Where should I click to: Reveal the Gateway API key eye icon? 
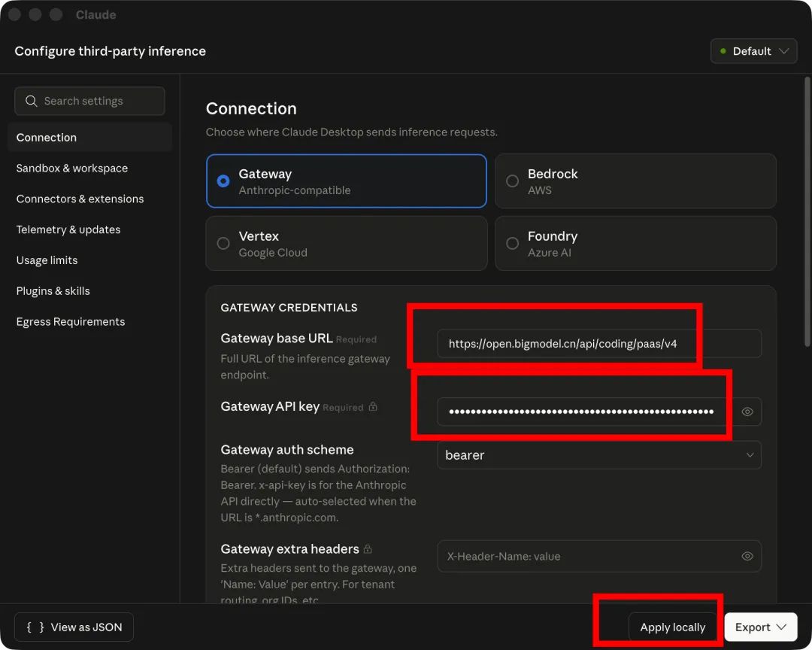[747, 412]
